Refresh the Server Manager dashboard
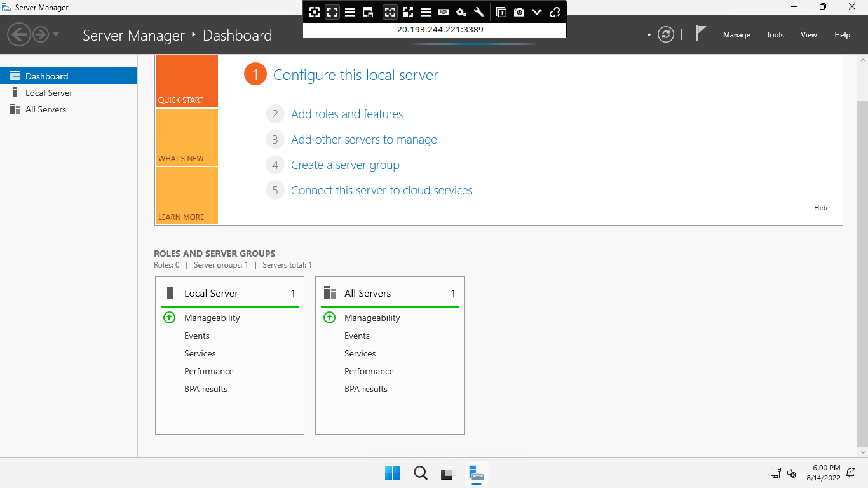This screenshot has height=488, width=868. 665,34
